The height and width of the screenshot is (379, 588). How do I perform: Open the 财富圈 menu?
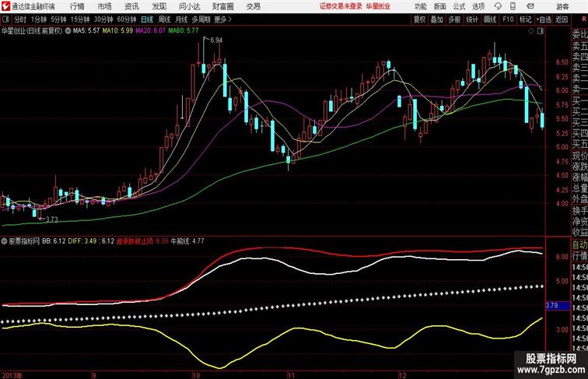pyautogui.click(x=222, y=6)
